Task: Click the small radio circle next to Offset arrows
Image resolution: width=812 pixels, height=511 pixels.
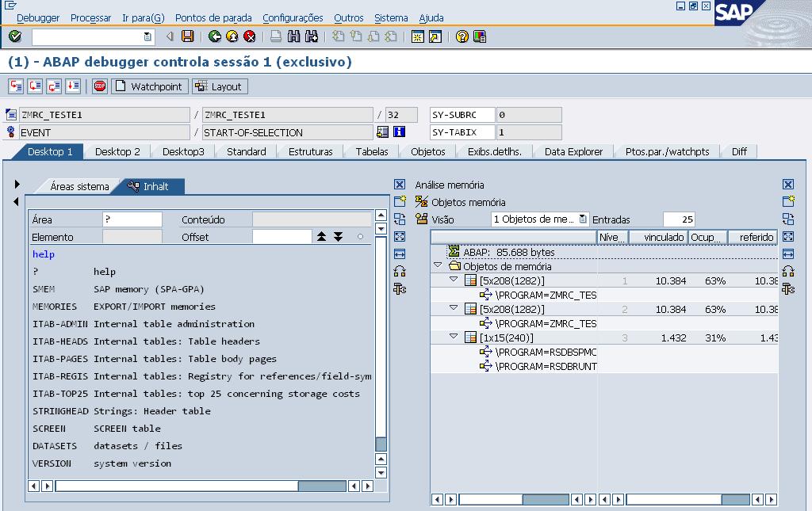Action: (361, 237)
